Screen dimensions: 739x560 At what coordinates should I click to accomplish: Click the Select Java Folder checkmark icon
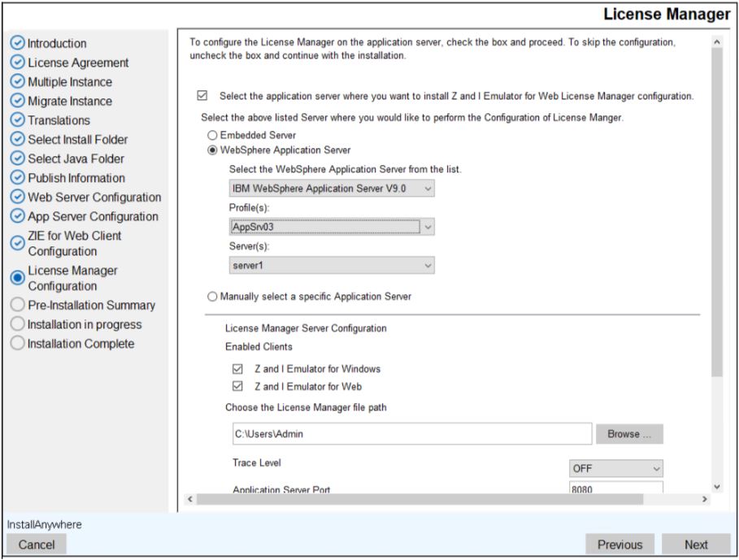click(x=17, y=158)
